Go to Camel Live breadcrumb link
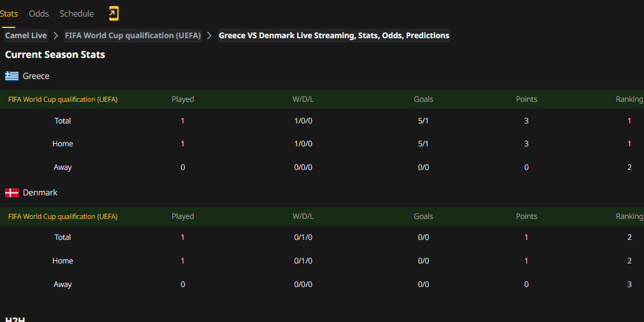644x322 pixels. tap(26, 36)
